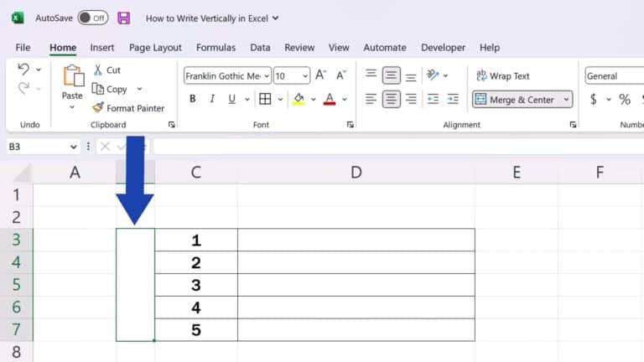
Task: Expand the font size dropdown
Action: tap(304, 75)
